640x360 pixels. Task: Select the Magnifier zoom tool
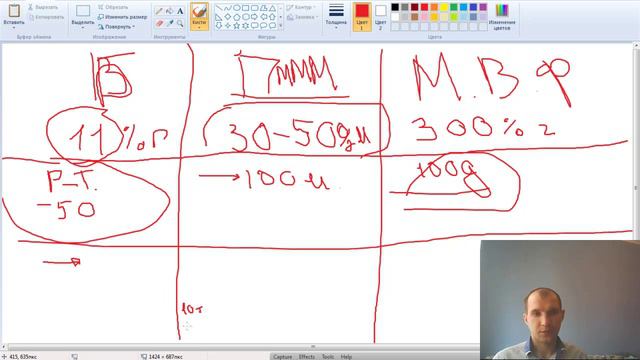180,24
